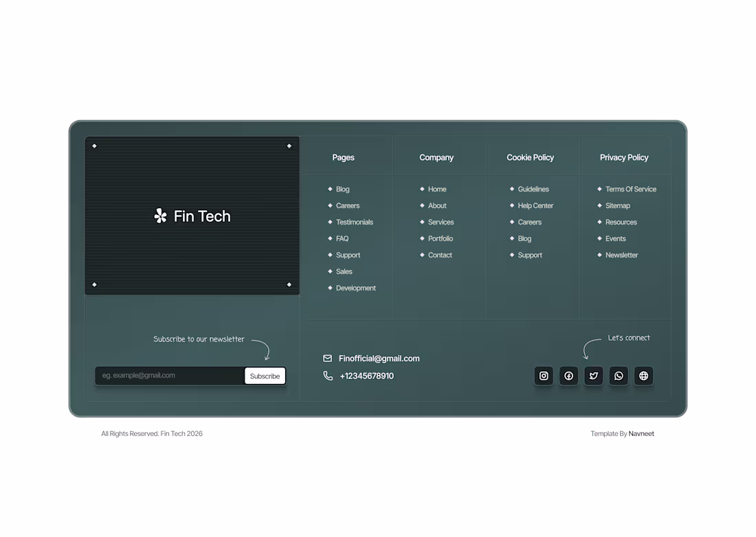Open the WhatsApp social icon
Screen dimensions: 756x537
[x=619, y=376]
